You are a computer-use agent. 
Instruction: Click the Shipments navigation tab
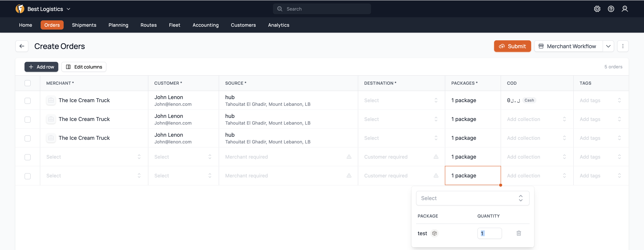coord(84,25)
